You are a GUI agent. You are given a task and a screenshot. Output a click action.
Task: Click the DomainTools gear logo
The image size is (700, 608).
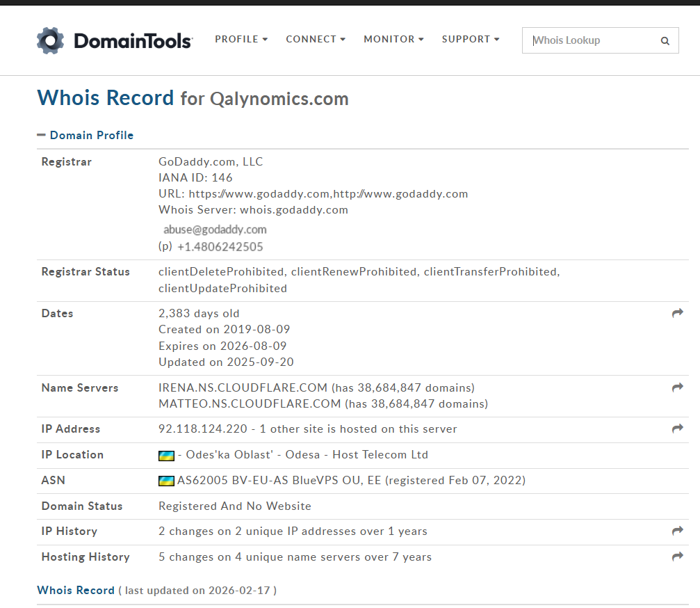[x=50, y=41]
